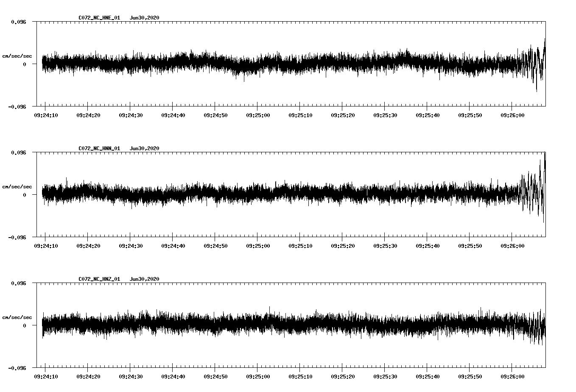Choose the 09:24:10 mark on HNZ time axis
This screenshot has height=392, width=576.
[x=45, y=376]
